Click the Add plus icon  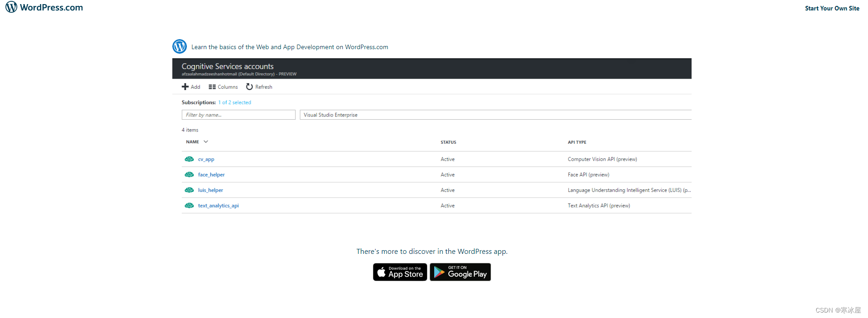coord(185,86)
